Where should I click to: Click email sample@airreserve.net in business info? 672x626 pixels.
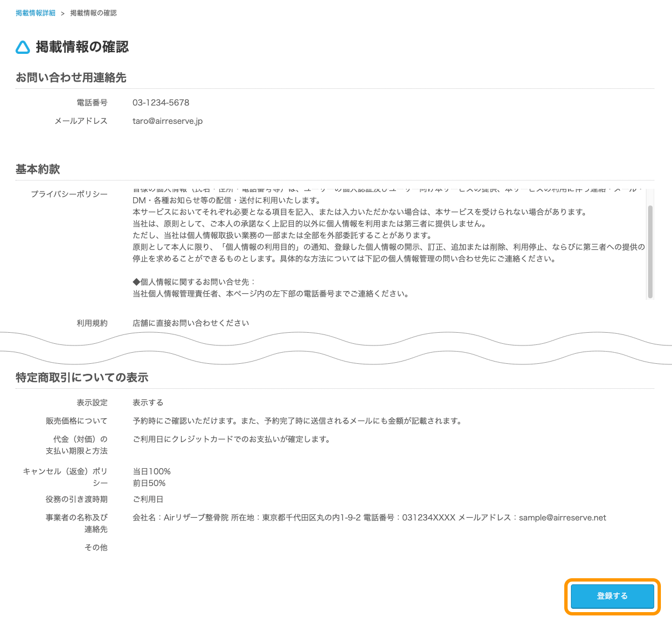pyautogui.click(x=562, y=517)
